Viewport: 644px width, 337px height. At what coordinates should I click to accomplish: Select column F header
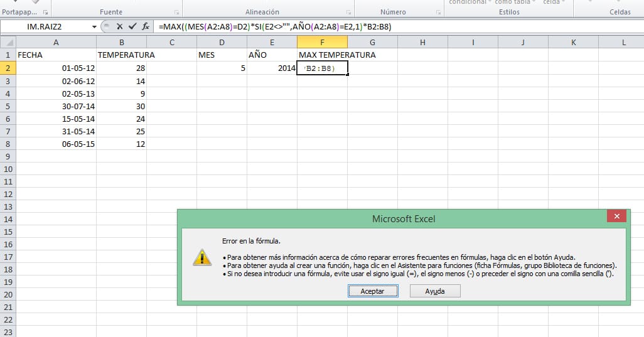click(x=322, y=42)
